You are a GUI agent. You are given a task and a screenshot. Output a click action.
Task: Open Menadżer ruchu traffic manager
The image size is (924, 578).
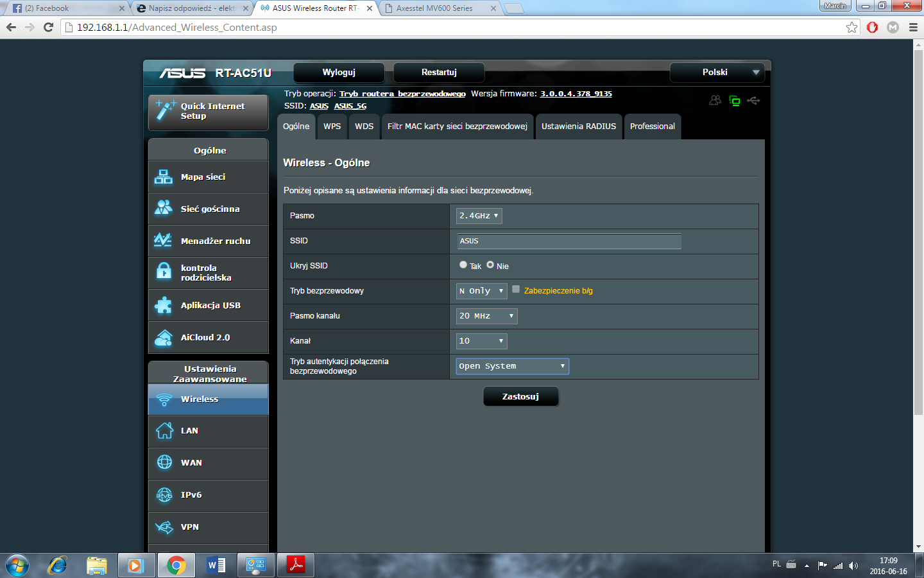[x=209, y=241]
